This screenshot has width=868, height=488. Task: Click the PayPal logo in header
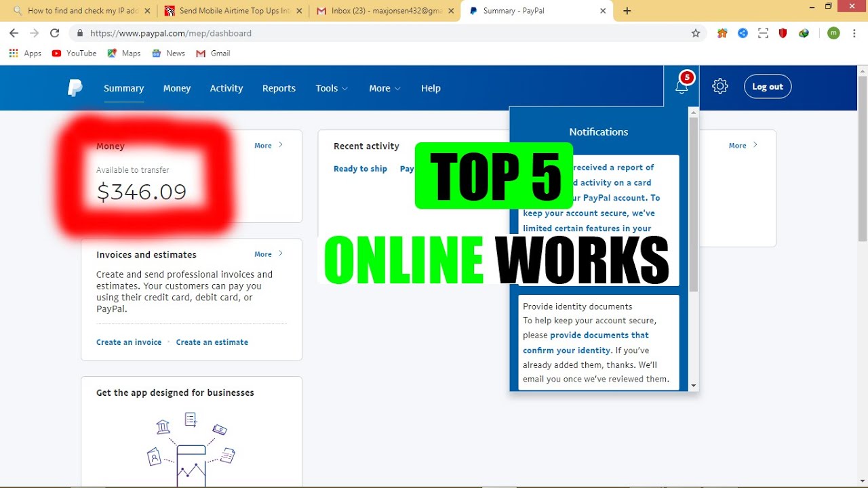point(75,88)
